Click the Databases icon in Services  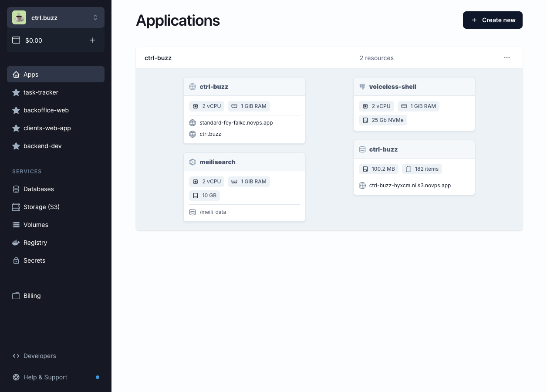16,189
